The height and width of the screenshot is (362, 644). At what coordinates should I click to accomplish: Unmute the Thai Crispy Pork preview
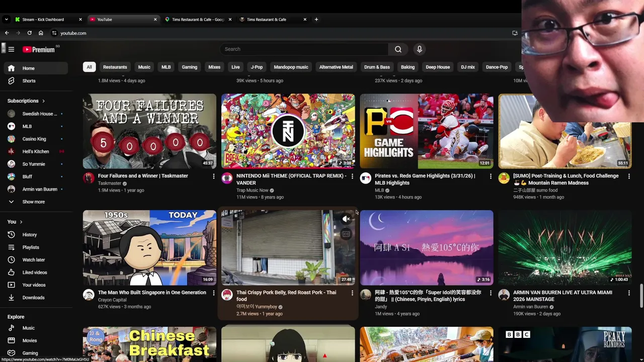[x=346, y=219]
